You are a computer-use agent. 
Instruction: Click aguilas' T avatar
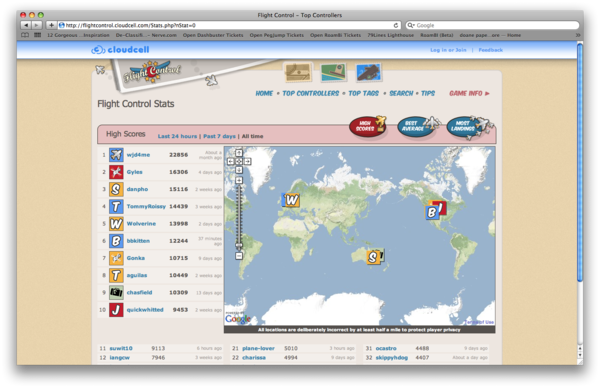pyautogui.click(x=116, y=275)
